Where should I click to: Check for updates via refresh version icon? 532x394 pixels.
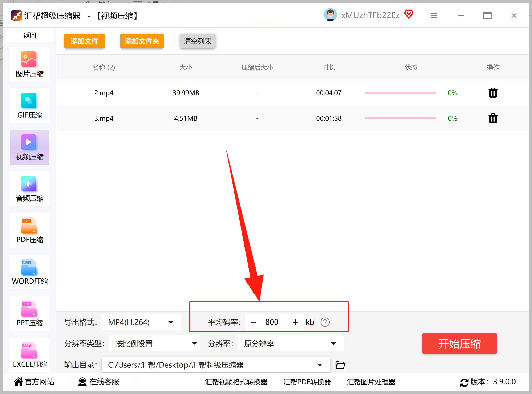click(464, 382)
